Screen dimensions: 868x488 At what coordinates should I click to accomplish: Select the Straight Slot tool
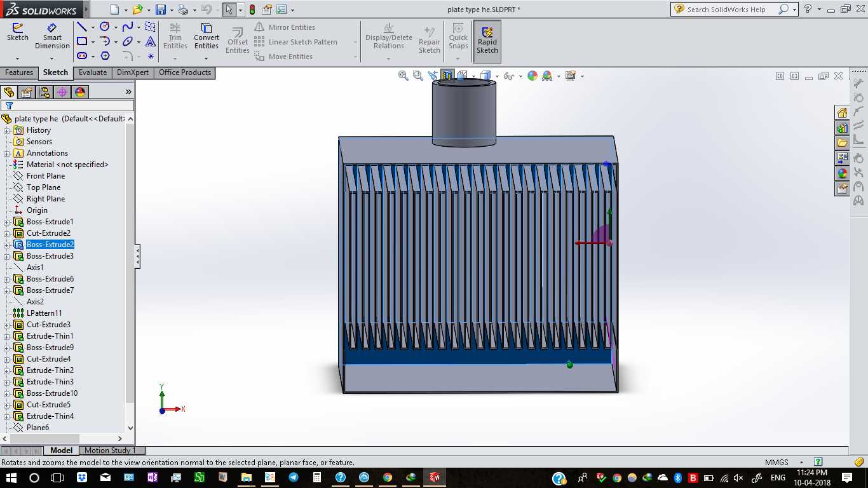tap(82, 56)
